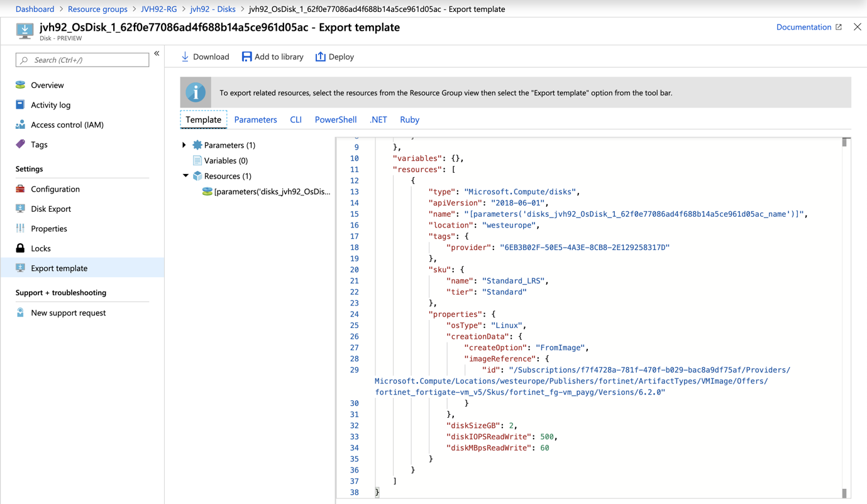Click the Deploy upload icon
Screen dimensions: 867x504
coord(321,57)
